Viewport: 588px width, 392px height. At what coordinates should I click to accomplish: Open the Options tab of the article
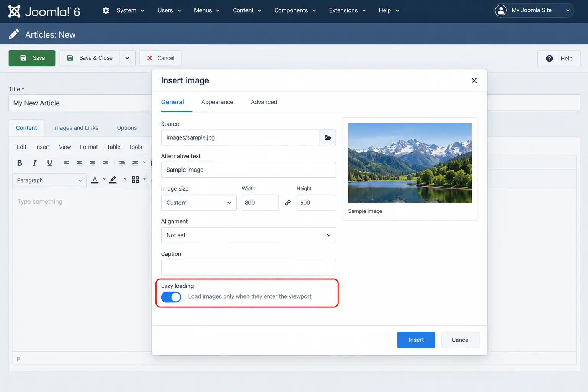tap(127, 128)
